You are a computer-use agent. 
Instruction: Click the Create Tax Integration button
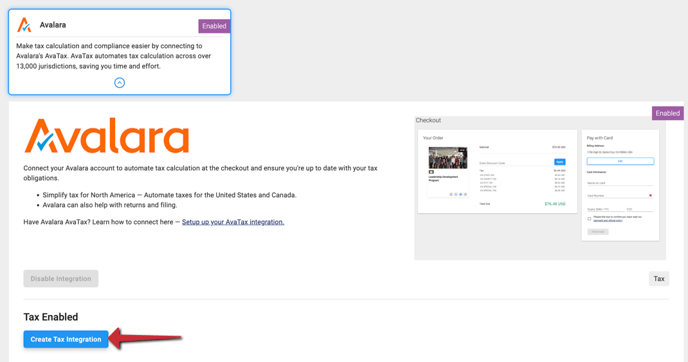(66, 339)
